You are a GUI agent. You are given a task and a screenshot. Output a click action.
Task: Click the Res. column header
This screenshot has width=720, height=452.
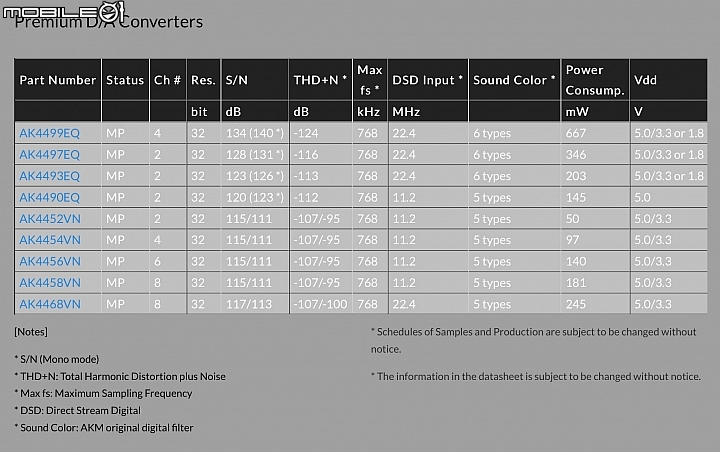click(203, 80)
